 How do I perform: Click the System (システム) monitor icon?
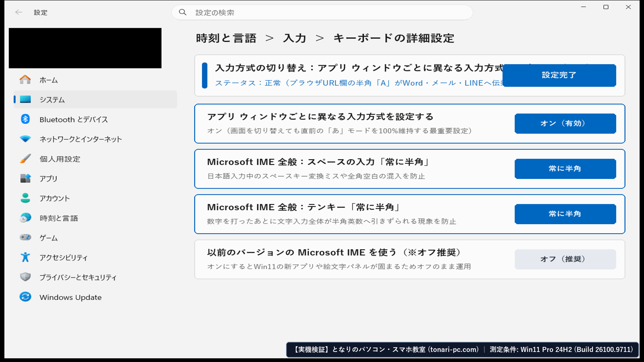click(x=25, y=100)
